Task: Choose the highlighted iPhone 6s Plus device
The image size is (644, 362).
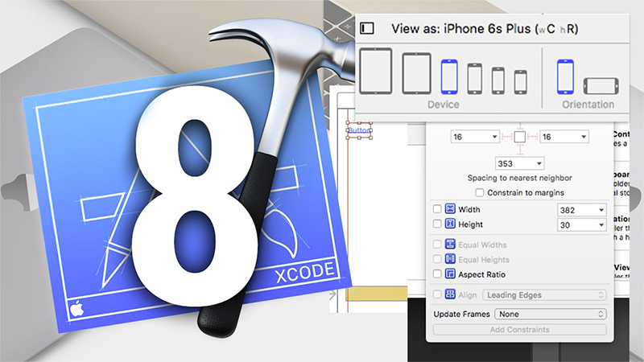Action: tap(449, 77)
